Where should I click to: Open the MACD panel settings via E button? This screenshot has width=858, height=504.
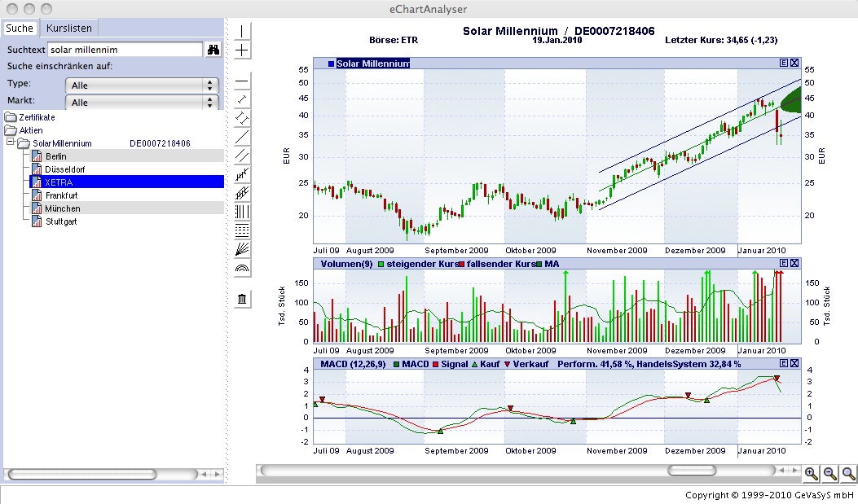click(x=784, y=363)
